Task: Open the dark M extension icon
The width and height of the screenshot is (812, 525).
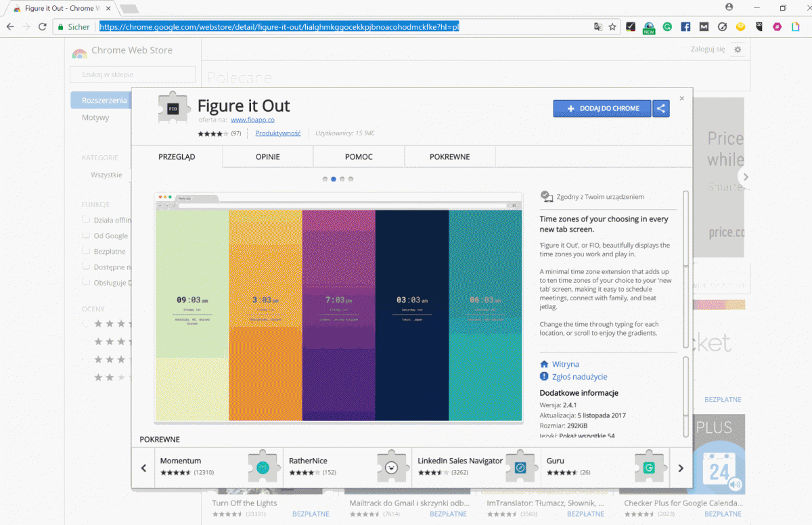Action: (x=704, y=27)
